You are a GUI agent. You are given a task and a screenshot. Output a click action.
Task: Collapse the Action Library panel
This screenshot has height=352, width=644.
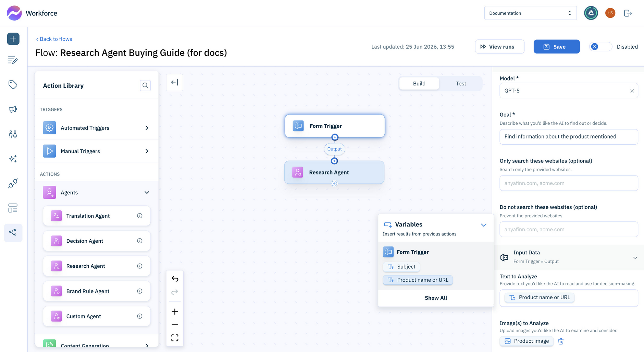[175, 82]
